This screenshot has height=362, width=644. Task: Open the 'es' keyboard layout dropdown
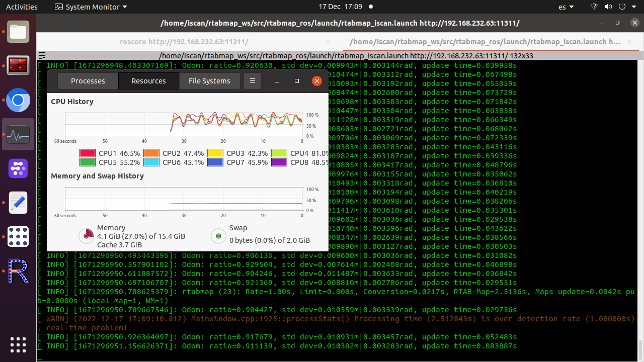point(566,7)
